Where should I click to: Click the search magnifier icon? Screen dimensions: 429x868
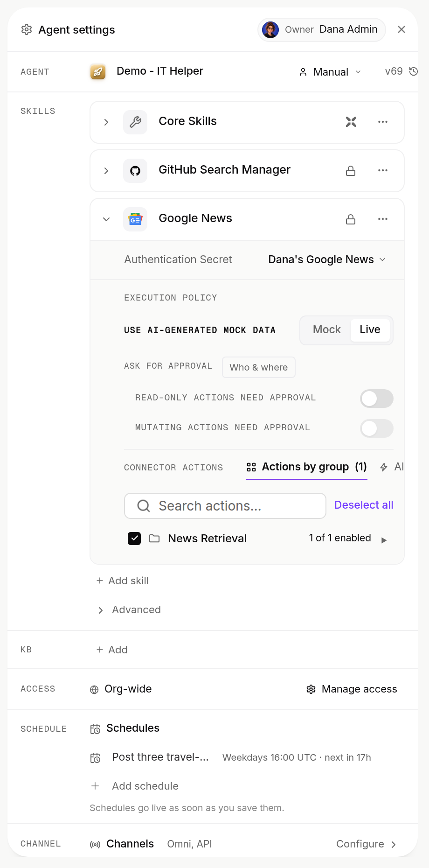(144, 506)
